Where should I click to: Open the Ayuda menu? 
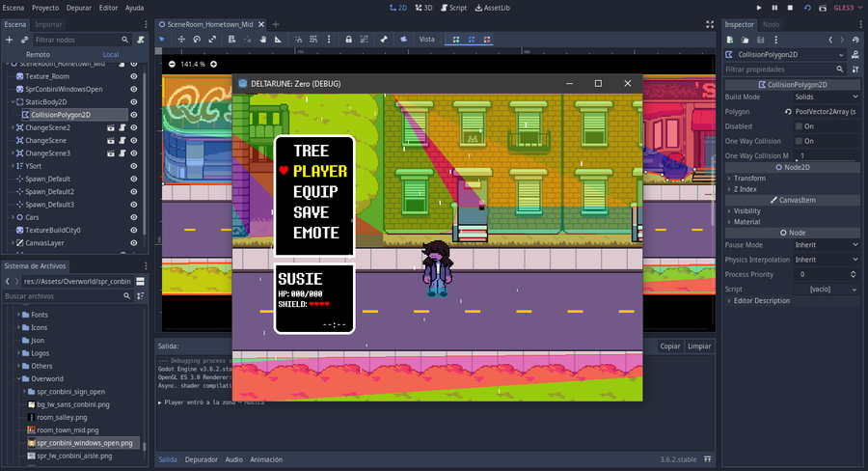click(x=134, y=8)
